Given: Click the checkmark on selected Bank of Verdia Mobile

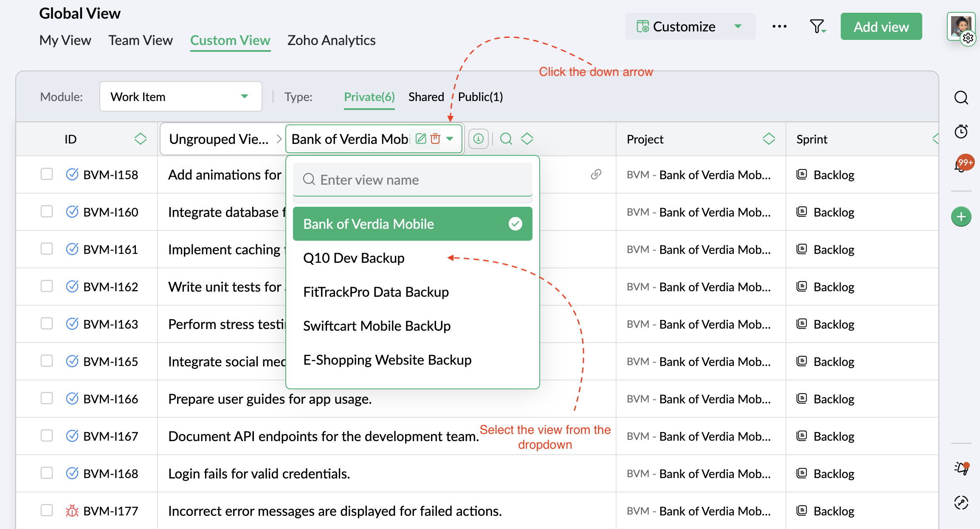Looking at the screenshot, I should point(515,224).
